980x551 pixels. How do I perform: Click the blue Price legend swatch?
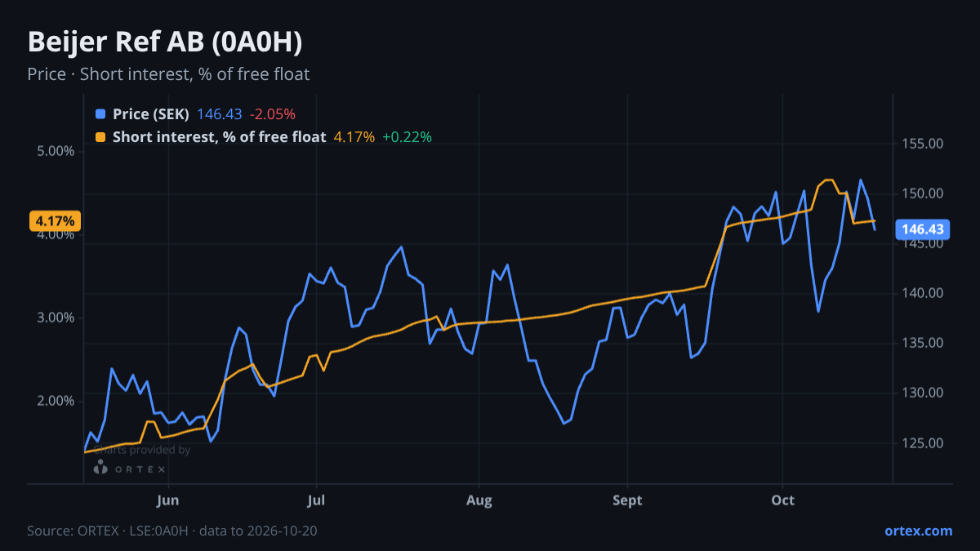tap(100, 114)
